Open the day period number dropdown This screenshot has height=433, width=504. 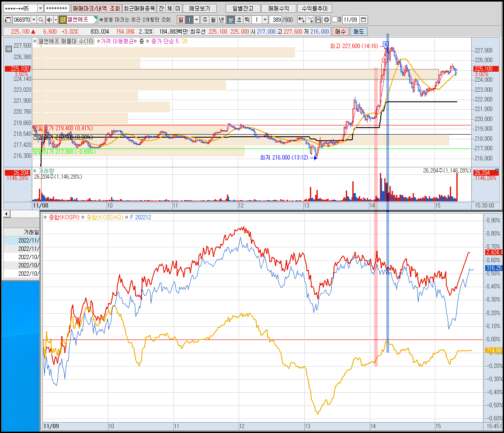(196, 20)
